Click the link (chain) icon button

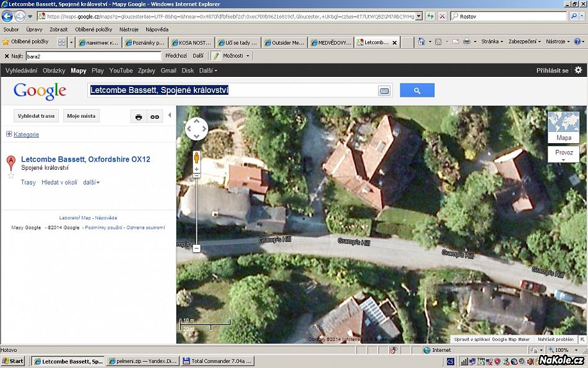(x=155, y=116)
